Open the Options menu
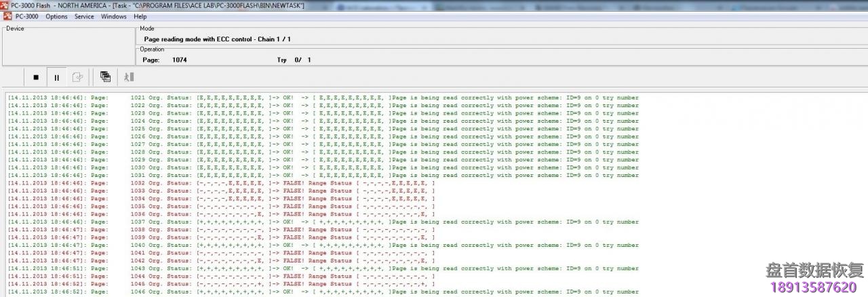This screenshot has height=297, width=868. tap(56, 16)
